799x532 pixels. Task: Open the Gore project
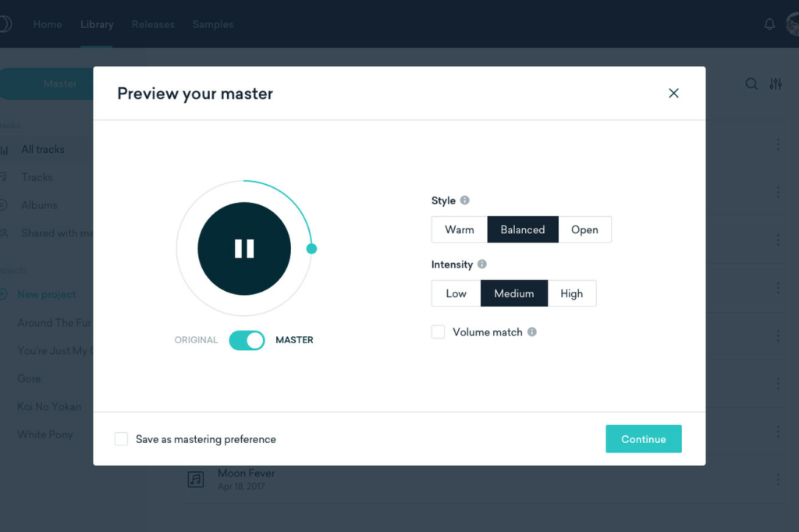click(x=29, y=378)
